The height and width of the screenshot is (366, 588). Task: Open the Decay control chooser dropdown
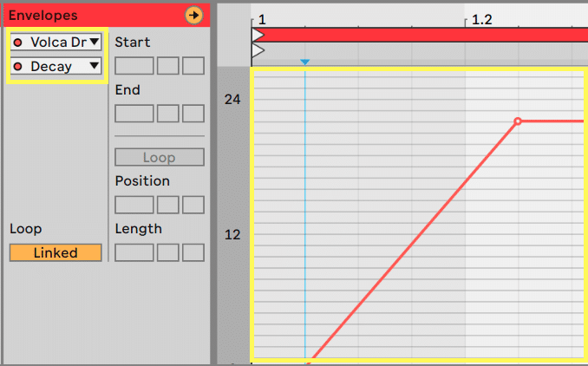pyautogui.click(x=56, y=67)
